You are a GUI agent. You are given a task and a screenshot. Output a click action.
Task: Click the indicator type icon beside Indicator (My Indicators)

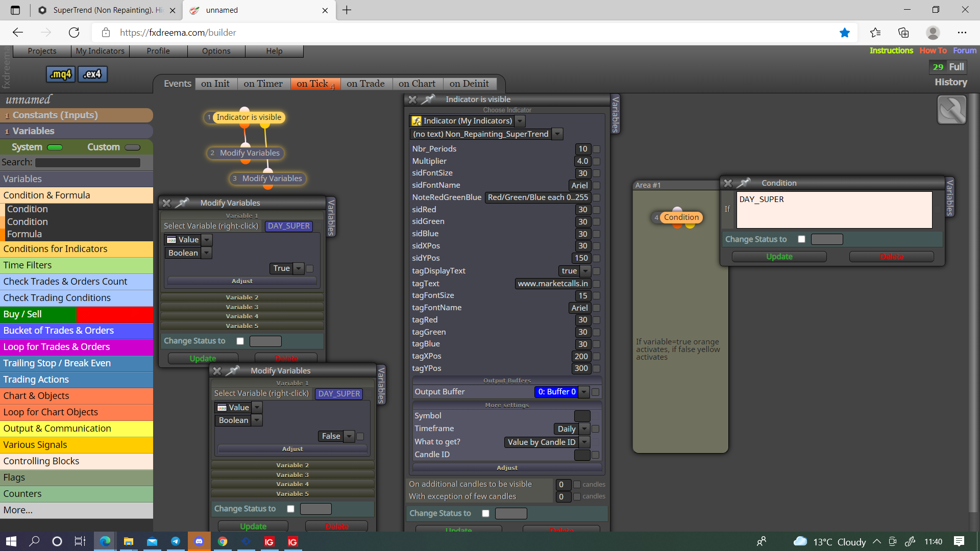pyautogui.click(x=416, y=121)
